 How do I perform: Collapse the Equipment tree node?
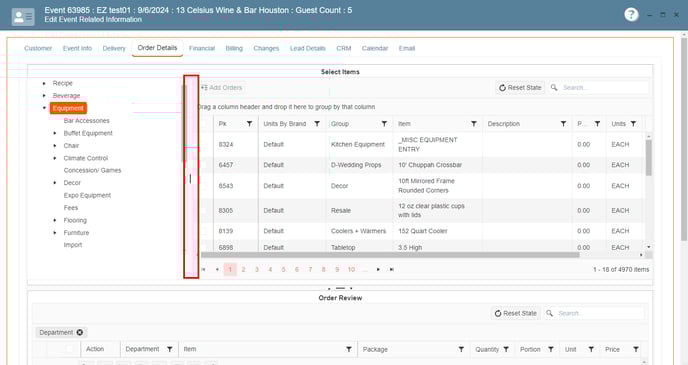point(44,108)
